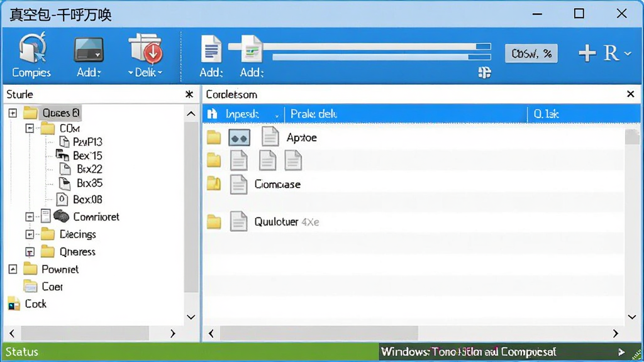
Task: Click the Cock item icon in the tree
Action: [14, 304]
